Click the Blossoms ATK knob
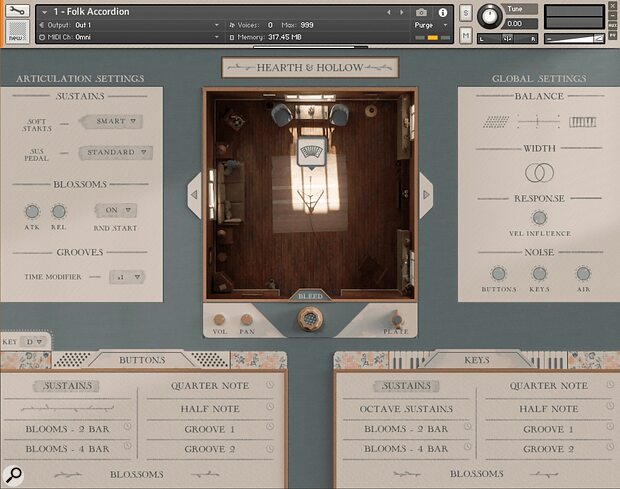Image resolution: width=620 pixels, height=489 pixels. [x=32, y=212]
